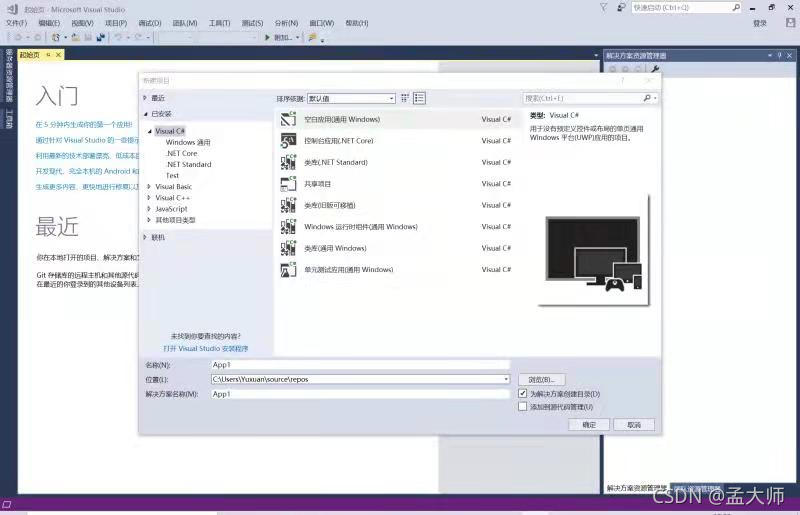
Task: Pin the Solution Explorer panel
Action: (780, 55)
